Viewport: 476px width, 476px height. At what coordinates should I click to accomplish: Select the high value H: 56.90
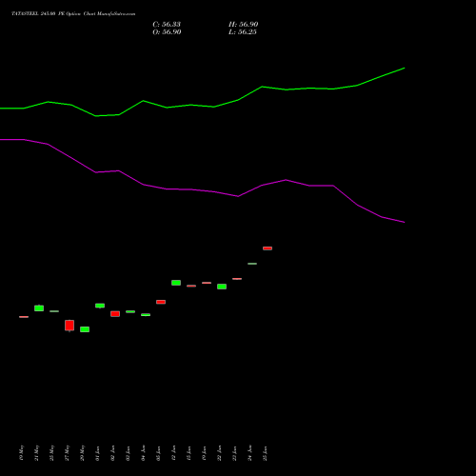click(244, 25)
